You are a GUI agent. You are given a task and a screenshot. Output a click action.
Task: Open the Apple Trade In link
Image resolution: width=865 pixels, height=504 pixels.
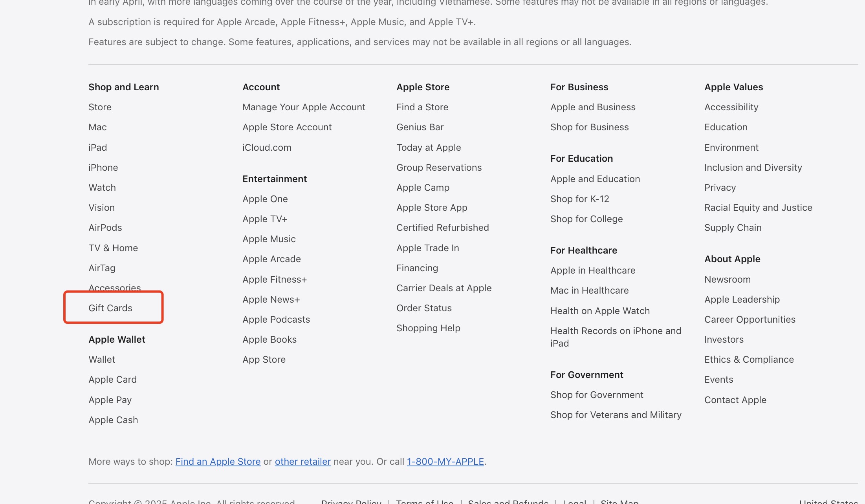[427, 248]
